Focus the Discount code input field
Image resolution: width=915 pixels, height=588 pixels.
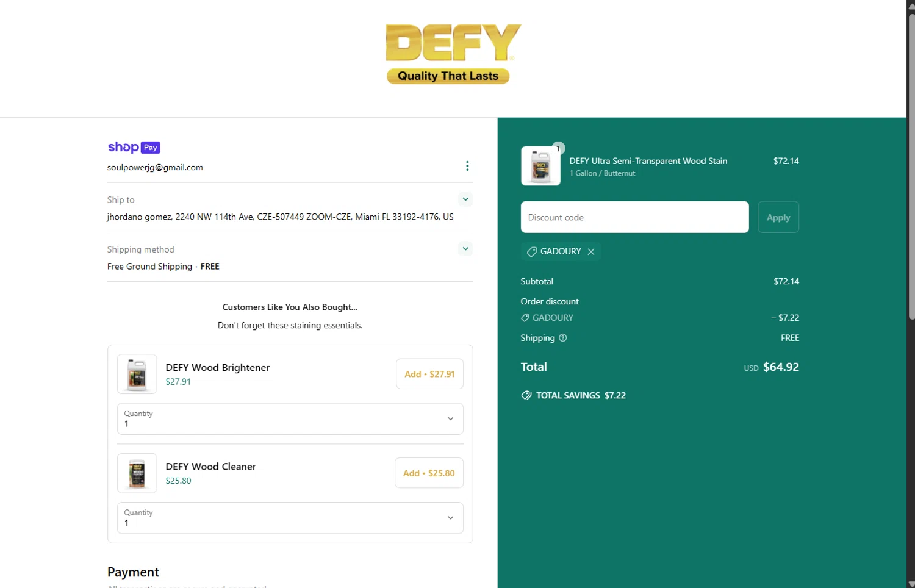(x=634, y=217)
